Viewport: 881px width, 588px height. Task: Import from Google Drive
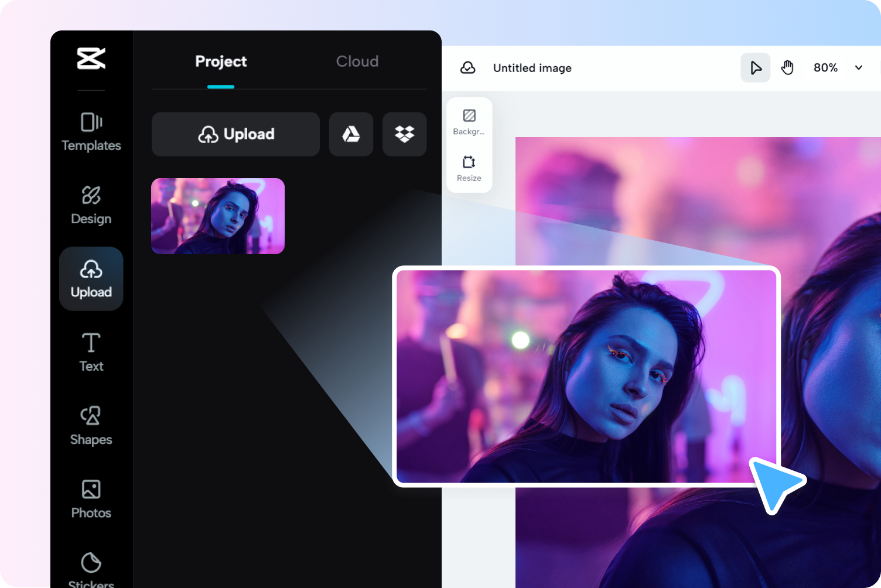point(351,134)
